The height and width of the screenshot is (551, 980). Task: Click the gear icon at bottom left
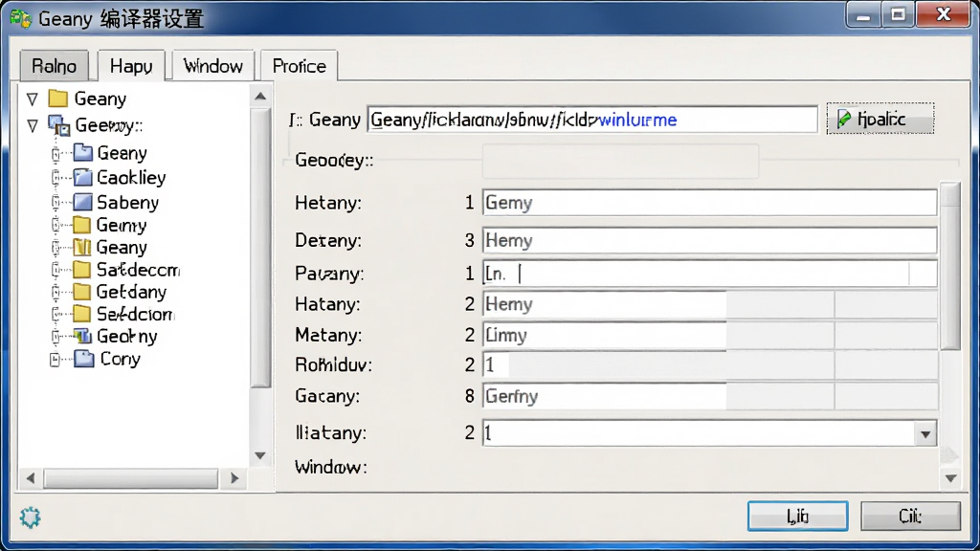pyautogui.click(x=30, y=518)
